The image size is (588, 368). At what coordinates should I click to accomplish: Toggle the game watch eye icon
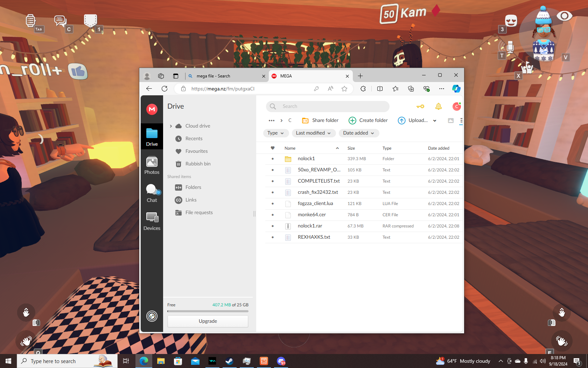tap(564, 16)
